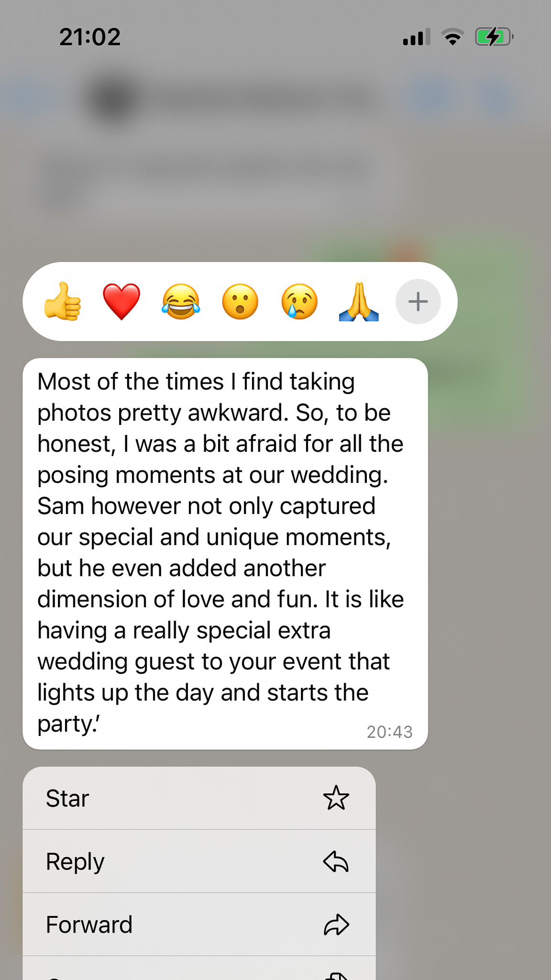Choose Star from the message menu
Viewport: 551px width, 980px height.
point(199,798)
